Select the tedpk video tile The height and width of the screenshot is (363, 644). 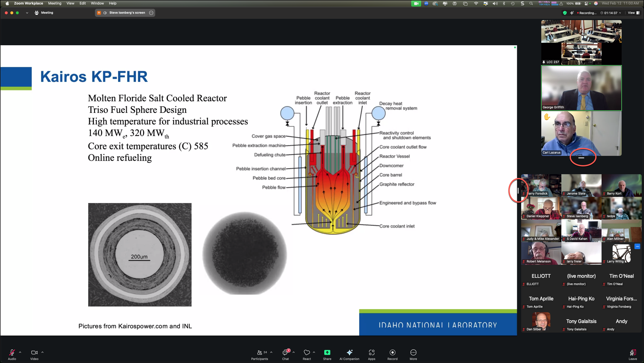click(621, 208)
